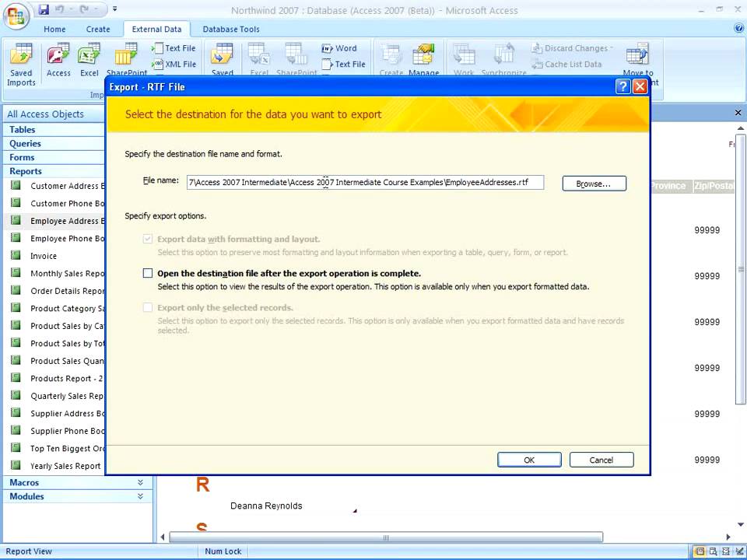The image size is (747, 560).
Task: Toggle Open the destination file checkbox
Action: (148, 273)
